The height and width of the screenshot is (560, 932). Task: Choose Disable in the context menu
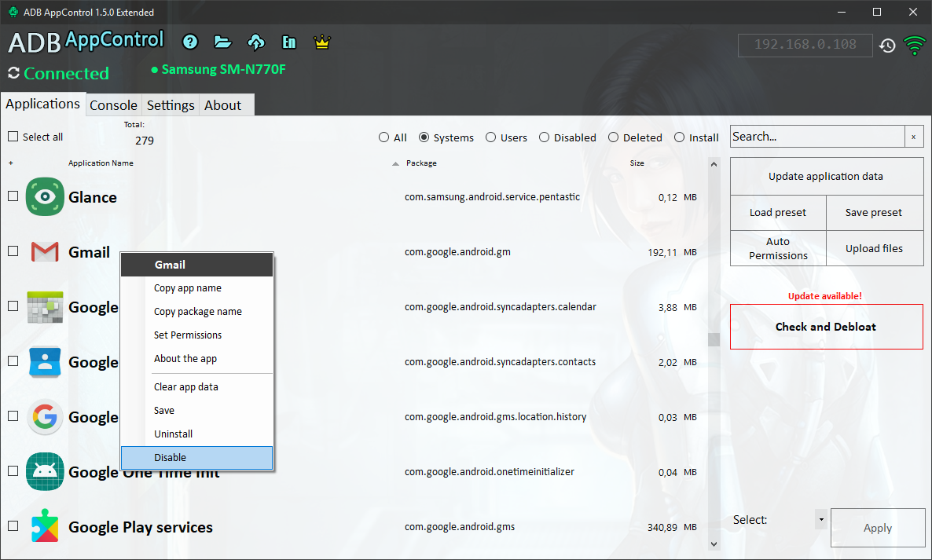pyautogui.click(x=197, y=458)
